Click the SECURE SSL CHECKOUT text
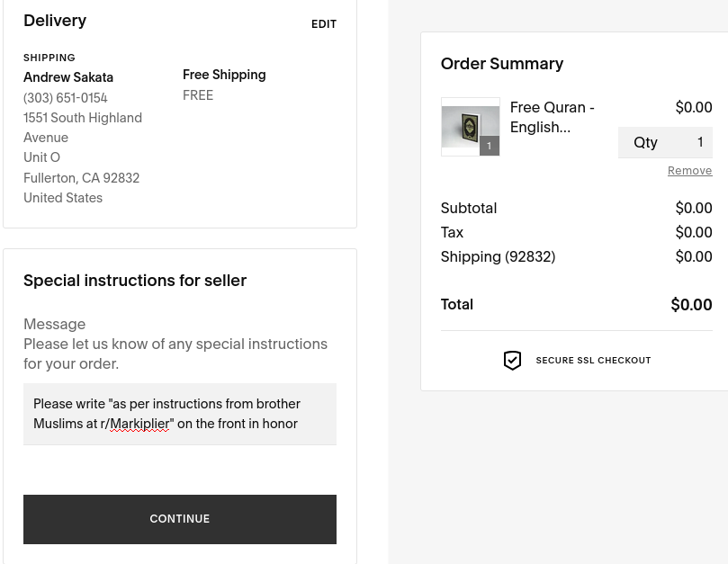This screenshot has width=728, height=564. pos(593,361)
